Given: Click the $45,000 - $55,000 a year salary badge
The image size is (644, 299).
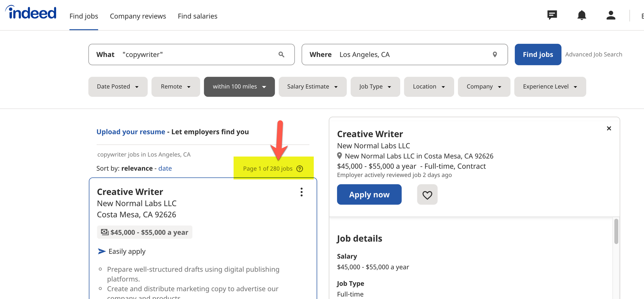Looking at the screenshot, I should point(145,232).
